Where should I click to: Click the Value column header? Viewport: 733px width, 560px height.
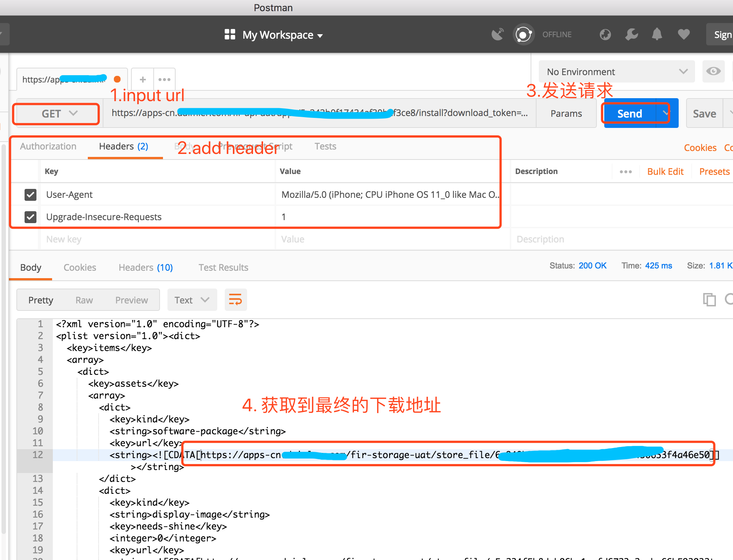click(x=290, y=171)
